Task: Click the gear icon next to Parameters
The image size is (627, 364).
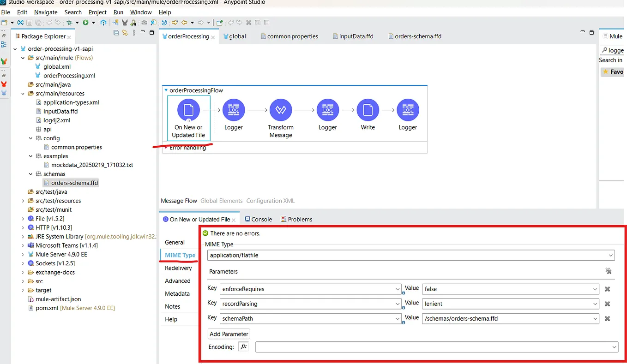Action: [x=608, y=271]
